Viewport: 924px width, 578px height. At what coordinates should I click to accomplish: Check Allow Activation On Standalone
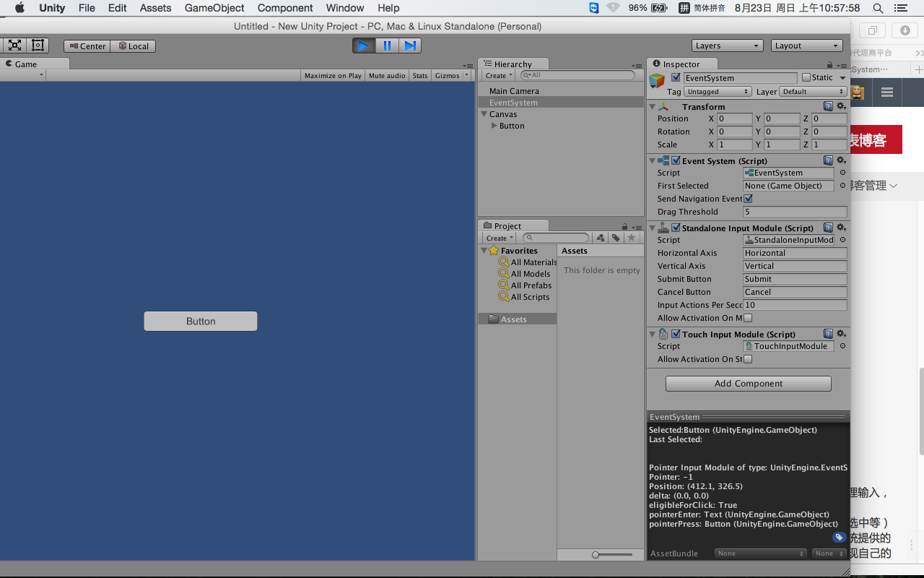pos(748,359)
